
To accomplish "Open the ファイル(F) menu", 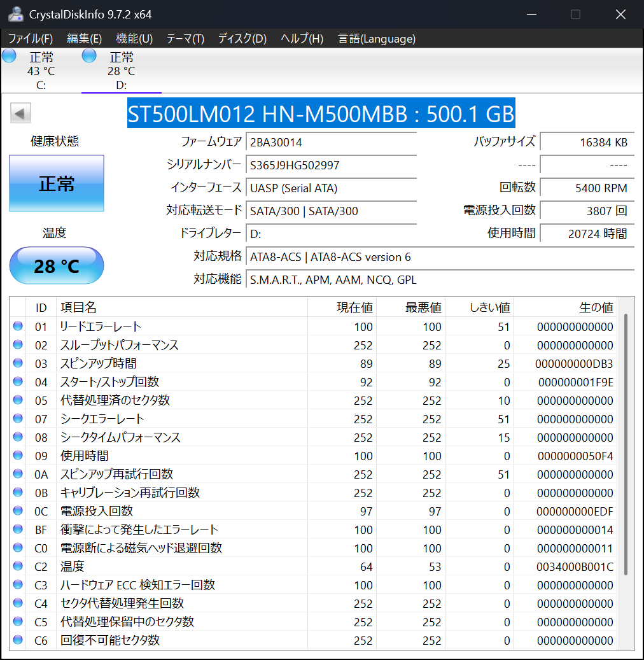I will point(31,38).
